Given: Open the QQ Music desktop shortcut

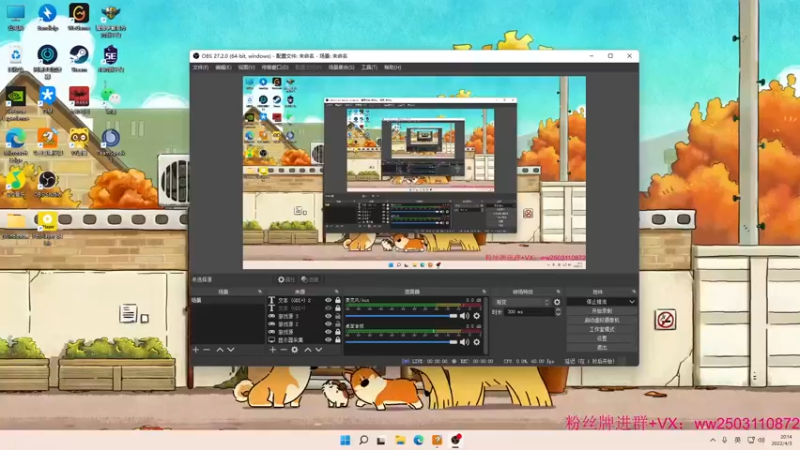Looking at the screenshot, I should point(15,184).
